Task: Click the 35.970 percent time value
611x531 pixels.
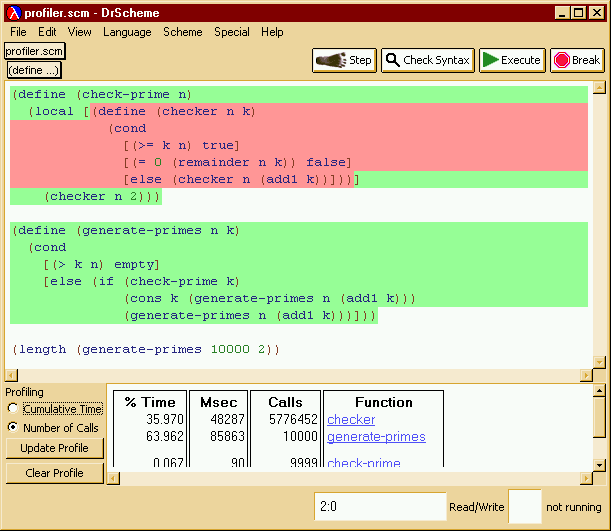Action: (165, 419)
